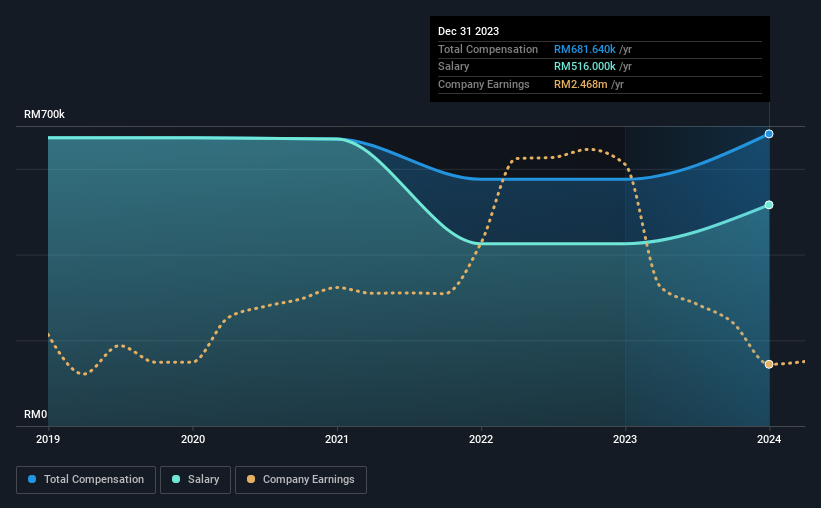
Task: Click the blue dot in Total Compensation legend
Action: click(x=32, y=479)
